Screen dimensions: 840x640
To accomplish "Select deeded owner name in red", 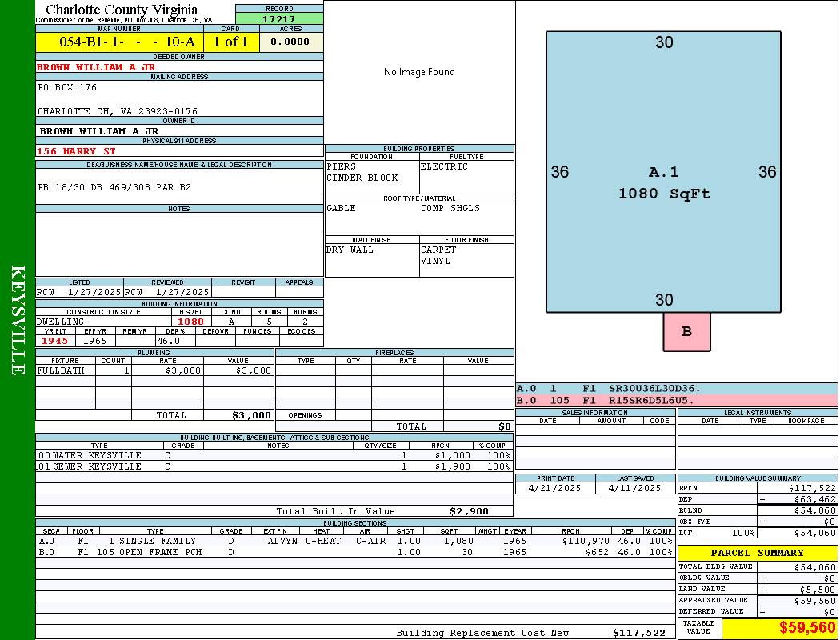I will tap(96, 67).
